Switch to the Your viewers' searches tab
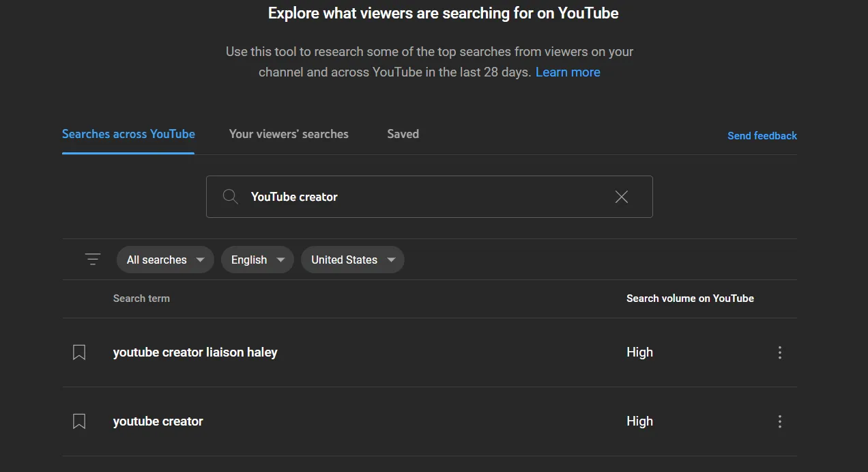This screenshot has height=472, width=868. click(289, 134)
